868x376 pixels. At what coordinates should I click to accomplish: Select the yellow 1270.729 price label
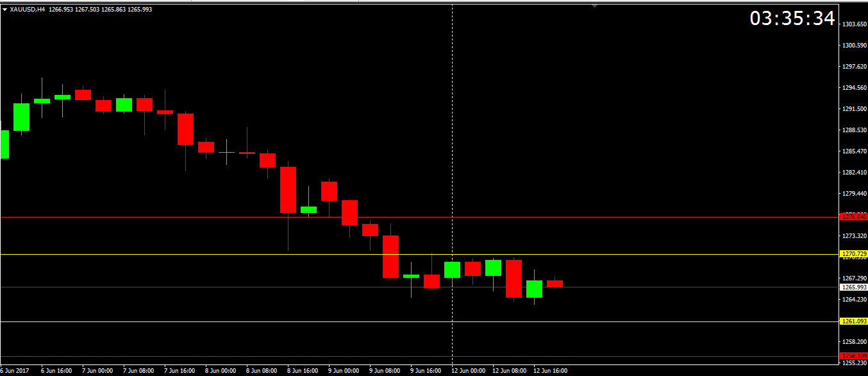[854, 255]
